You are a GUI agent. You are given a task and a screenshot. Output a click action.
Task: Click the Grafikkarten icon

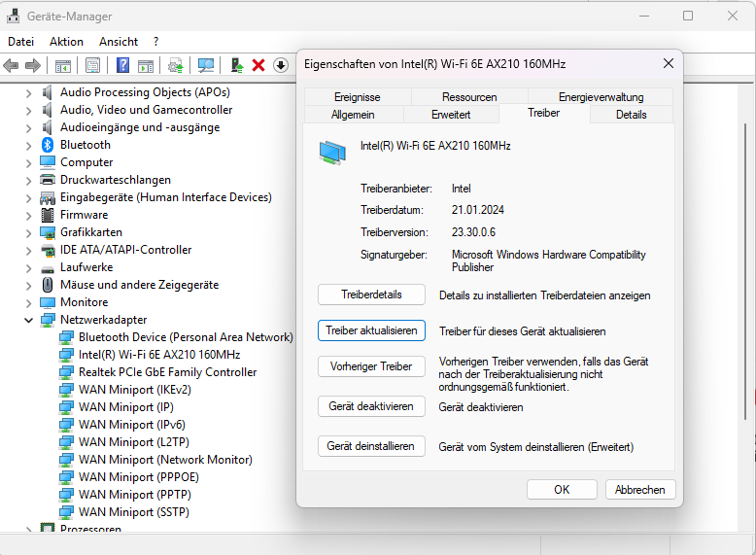[48, 232]
